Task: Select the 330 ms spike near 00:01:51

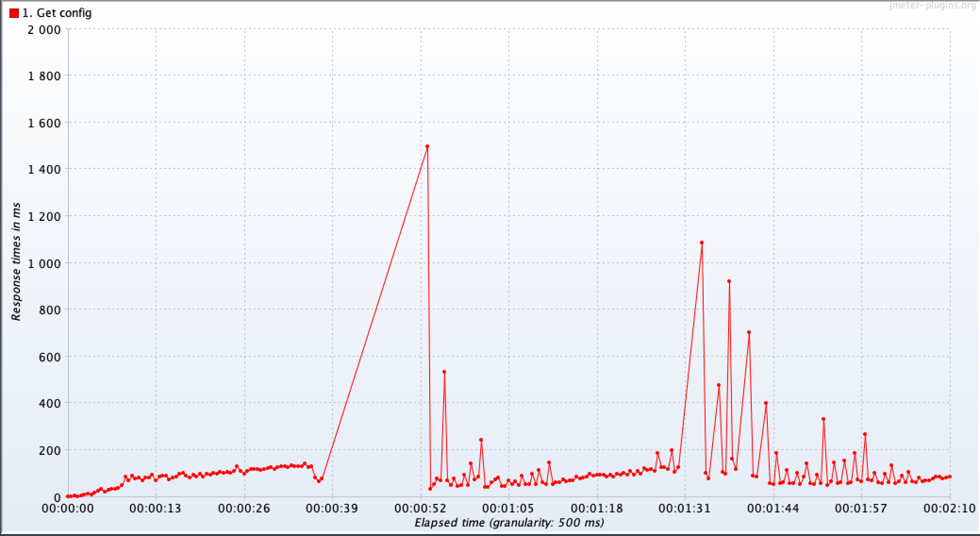Action: click(x=824, y=418)
